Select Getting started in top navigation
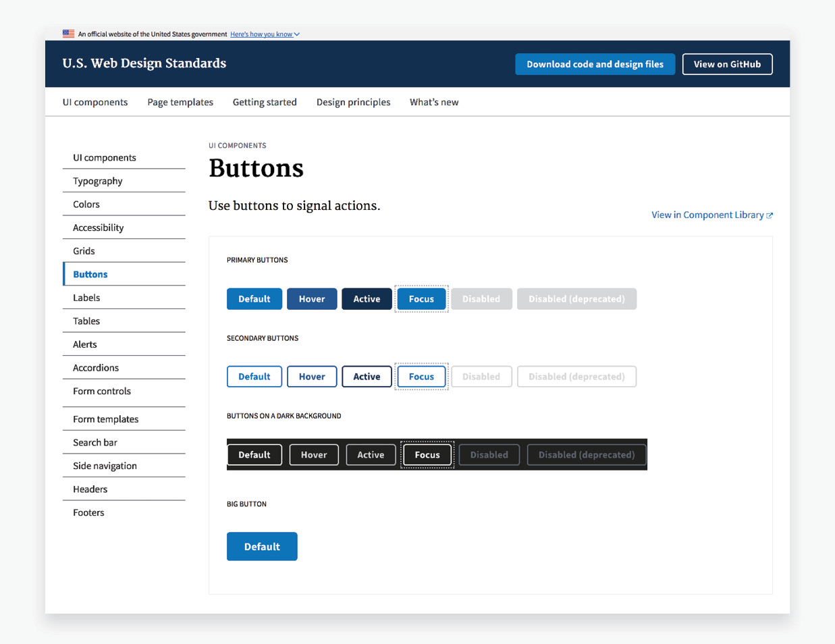This screenshot has width=835, height=644. (x=265, y=102)
